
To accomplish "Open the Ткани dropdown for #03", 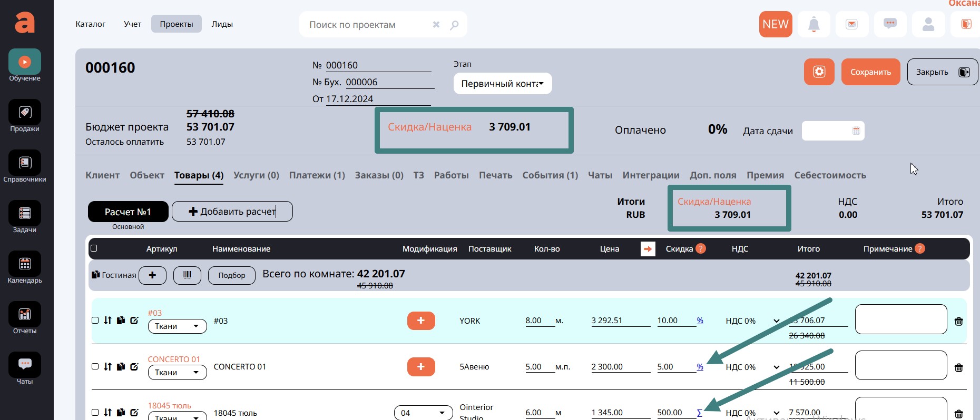I will [x=177, y=326].
